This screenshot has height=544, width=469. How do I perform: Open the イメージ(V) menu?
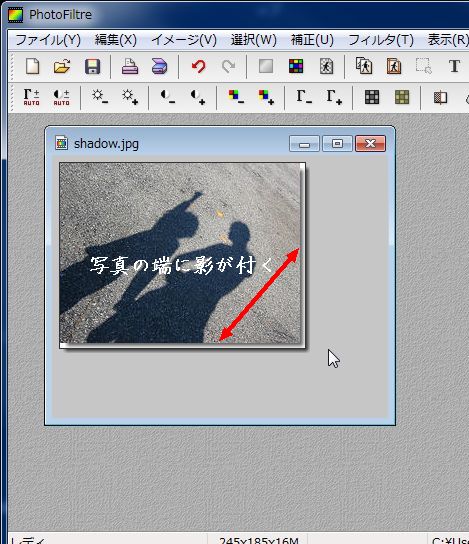tap(184, 40)
